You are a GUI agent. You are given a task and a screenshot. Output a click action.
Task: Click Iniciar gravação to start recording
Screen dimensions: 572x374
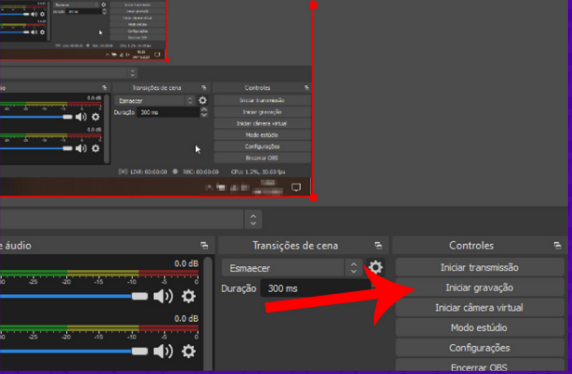click(479, 288)
